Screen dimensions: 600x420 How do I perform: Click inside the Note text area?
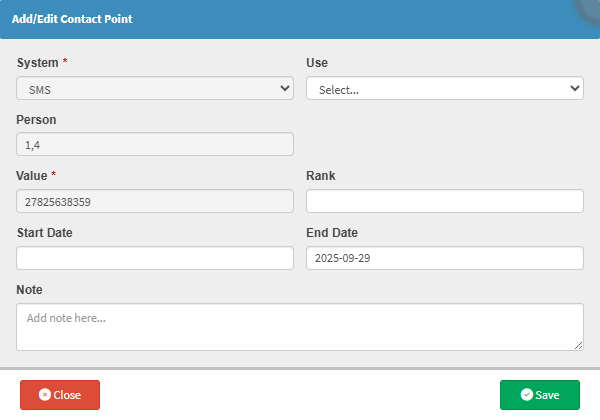[x=300, y=326]
